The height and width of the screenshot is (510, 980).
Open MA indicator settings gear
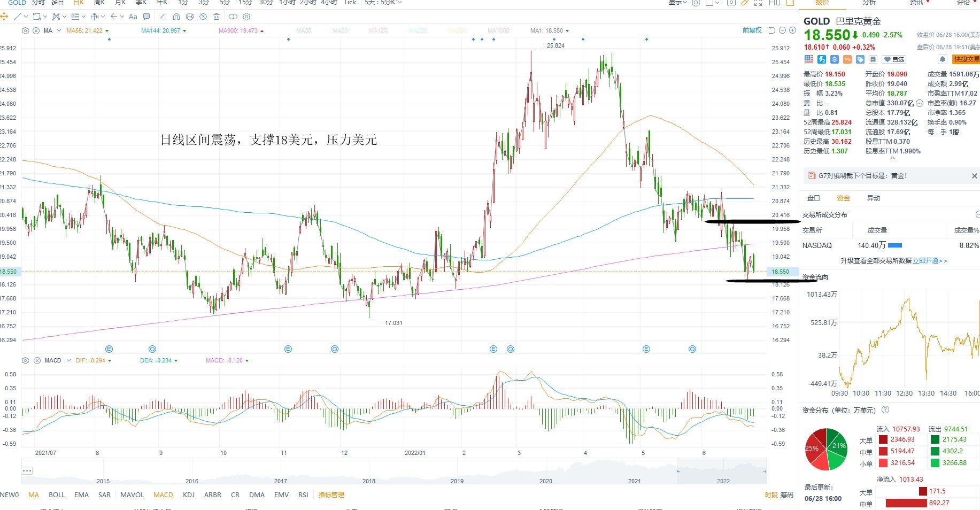[25, 30]
